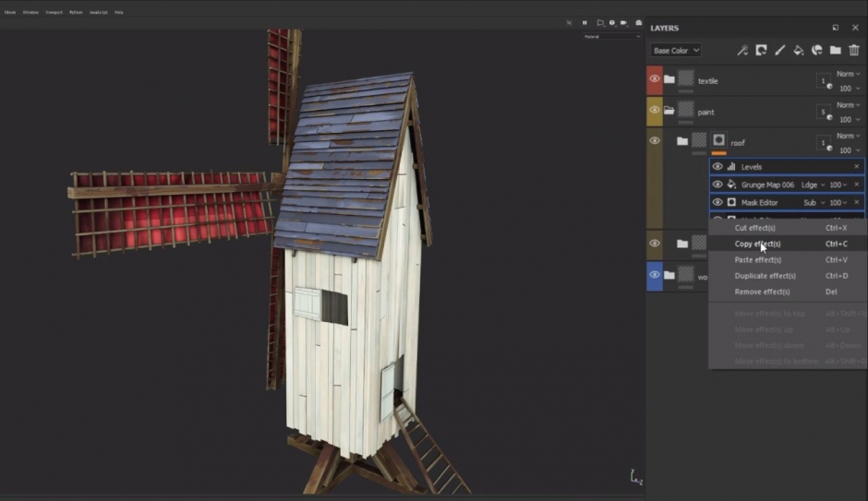Remove the Levels effect with its X
This screenshot has height=501, width=868.
click(x=856, y=167)
